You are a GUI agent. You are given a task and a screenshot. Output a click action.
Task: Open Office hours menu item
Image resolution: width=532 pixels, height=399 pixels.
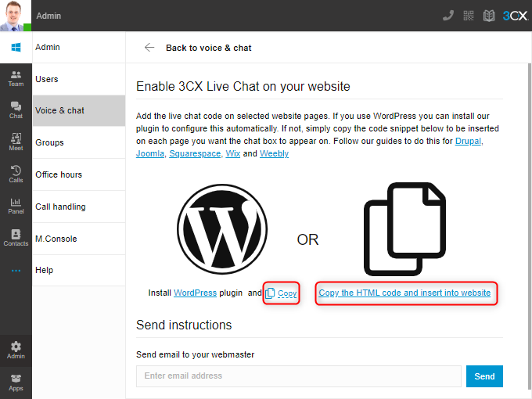(x=79, y=174)
